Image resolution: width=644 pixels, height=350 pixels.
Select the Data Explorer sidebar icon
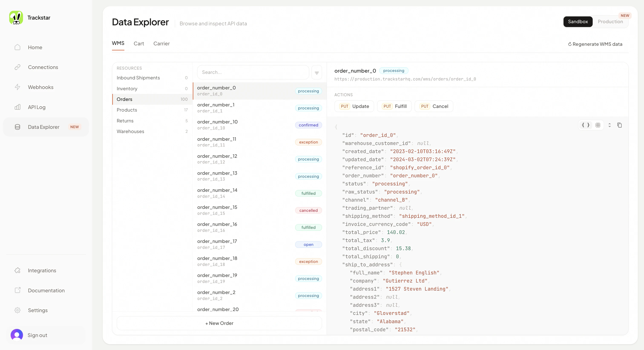pyautogui.click(x=17, y=127)
